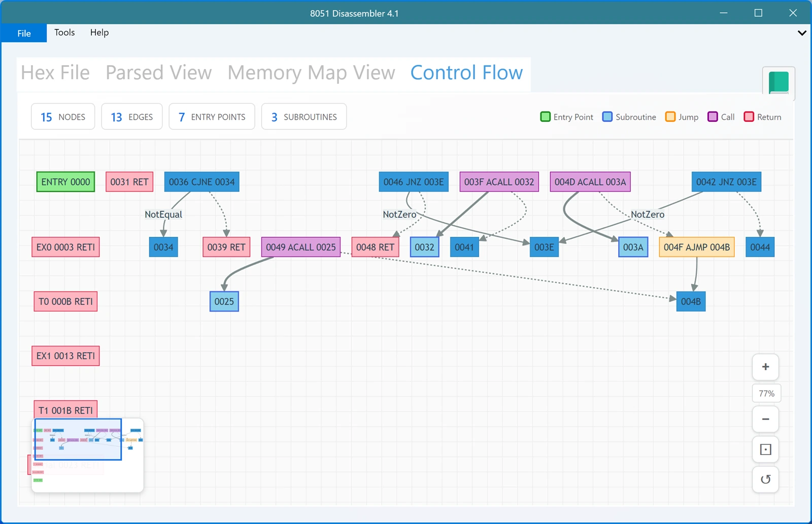Select the 004B node
This screenshot has height=524, width=812.
pyautogui.click(x=691, y=301)
